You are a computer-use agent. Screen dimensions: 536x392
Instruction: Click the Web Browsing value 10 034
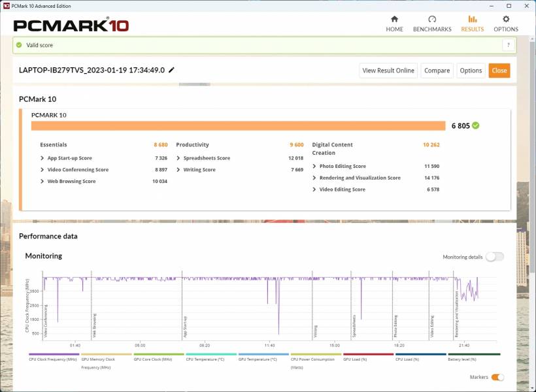[159, 181]
